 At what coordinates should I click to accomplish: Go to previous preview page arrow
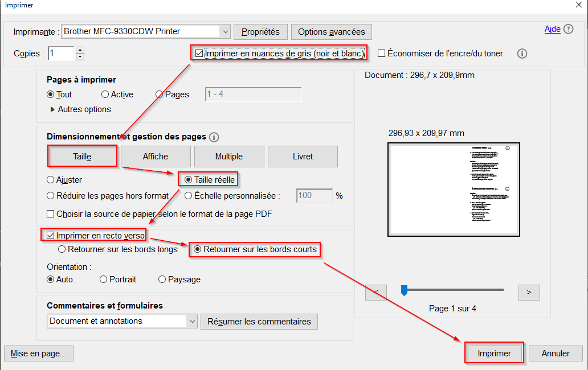coord(376,292)
